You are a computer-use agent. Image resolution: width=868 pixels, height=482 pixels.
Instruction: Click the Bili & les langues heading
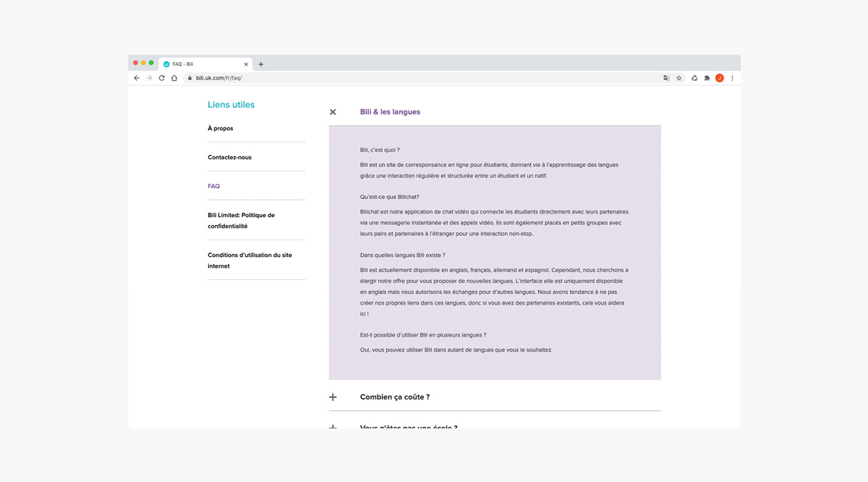[x=390, y=112]
